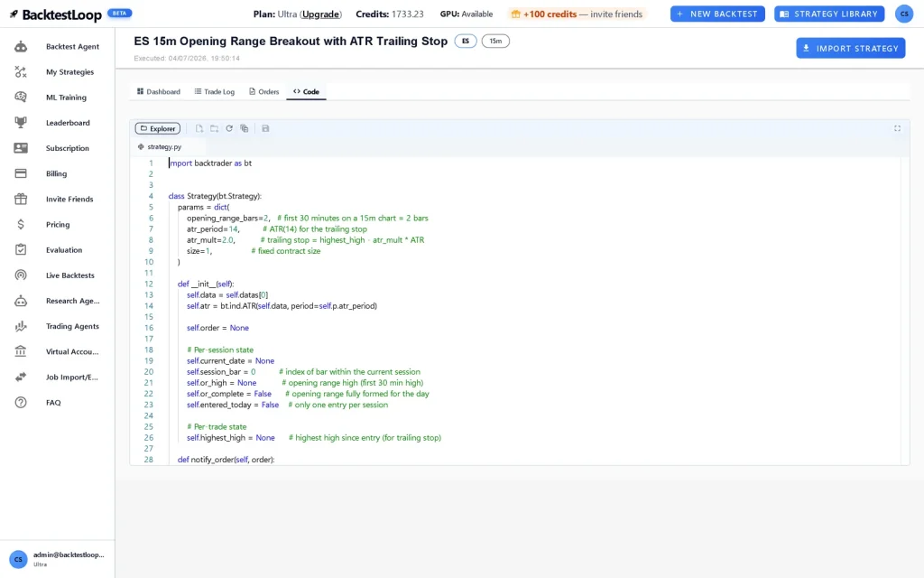This screenshot has height=578, width=924.
Task: Click 'self.highest_high = None' line
Action: pyautogui.click(x=313, y=438)
